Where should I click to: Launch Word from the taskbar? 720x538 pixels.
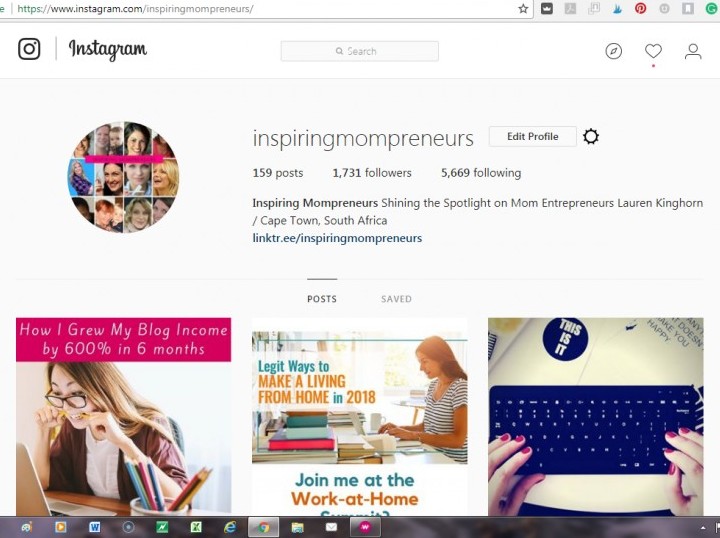pos(95,527)
